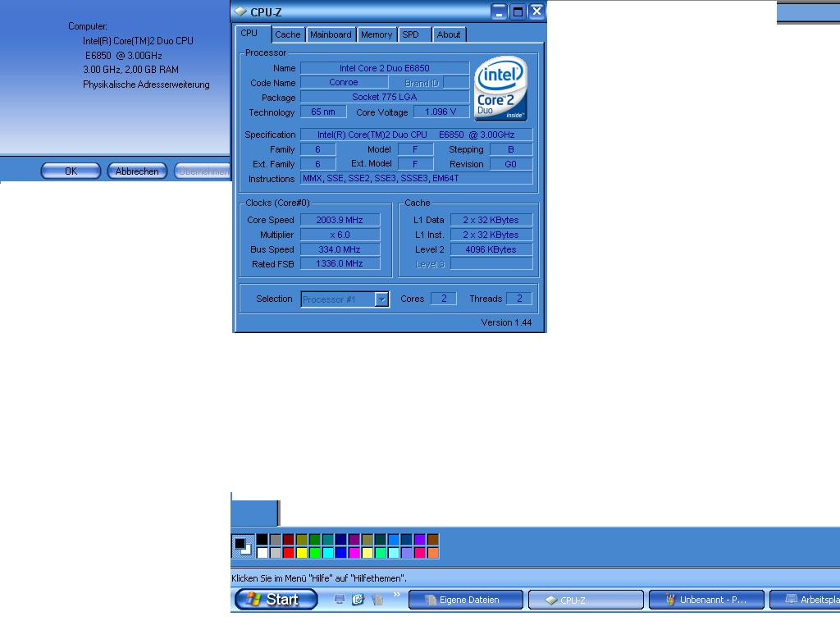Image resolution: width=840 pixels, height=630 pixels.
Task: Click the foreground/background color indicator in Paint
Action: 242,546
